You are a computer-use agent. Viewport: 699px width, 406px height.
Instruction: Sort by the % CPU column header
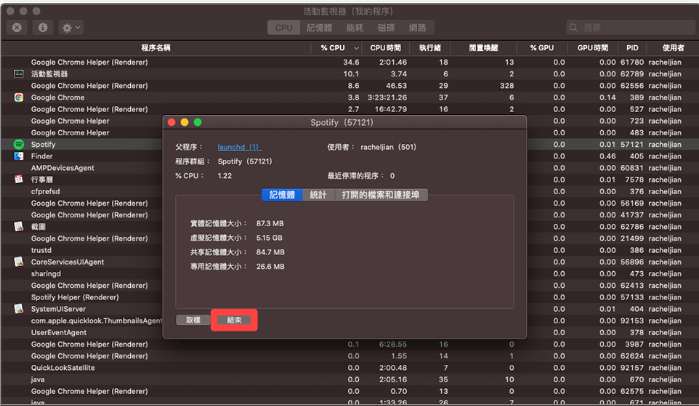tap(336, 48)
